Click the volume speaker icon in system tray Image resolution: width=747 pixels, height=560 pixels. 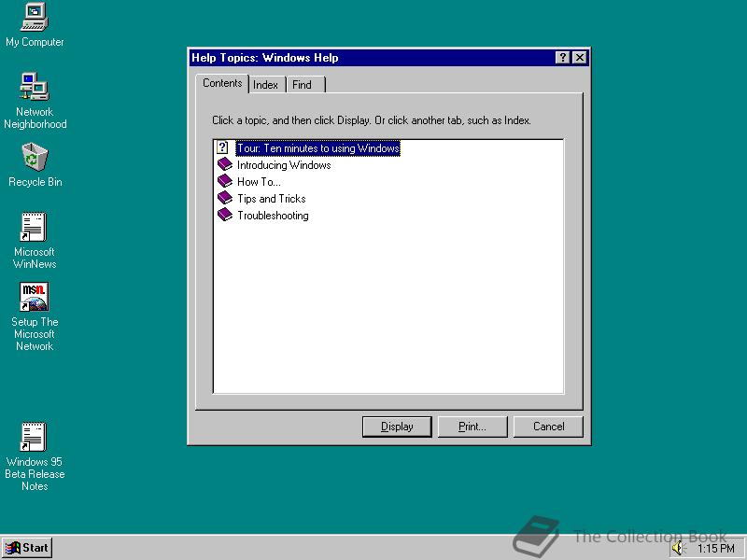[678, 548]
